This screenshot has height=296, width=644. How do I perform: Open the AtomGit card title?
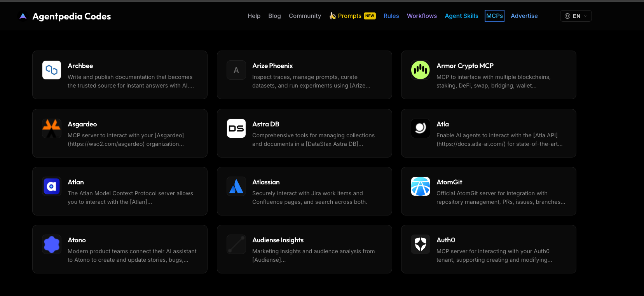pos(449,182)
